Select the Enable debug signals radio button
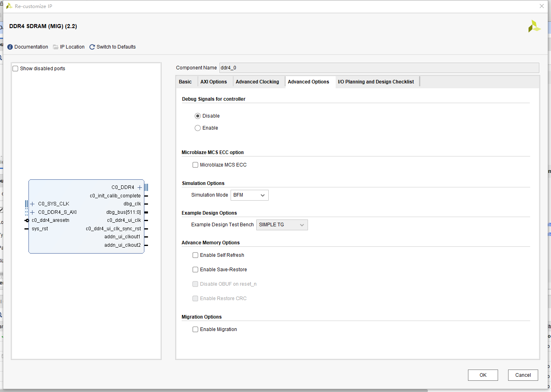The height and width of the screenshot is (392, 551). (x=198, y=128)
